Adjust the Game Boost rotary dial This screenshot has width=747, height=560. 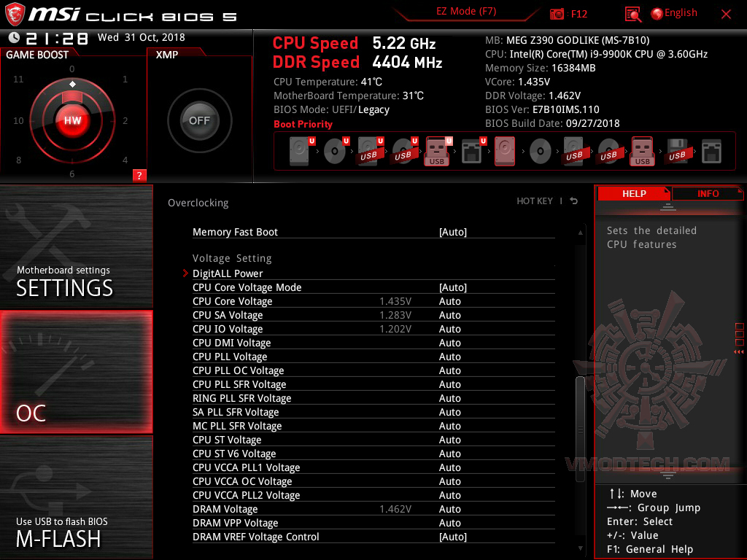click(x=71, y=120)
